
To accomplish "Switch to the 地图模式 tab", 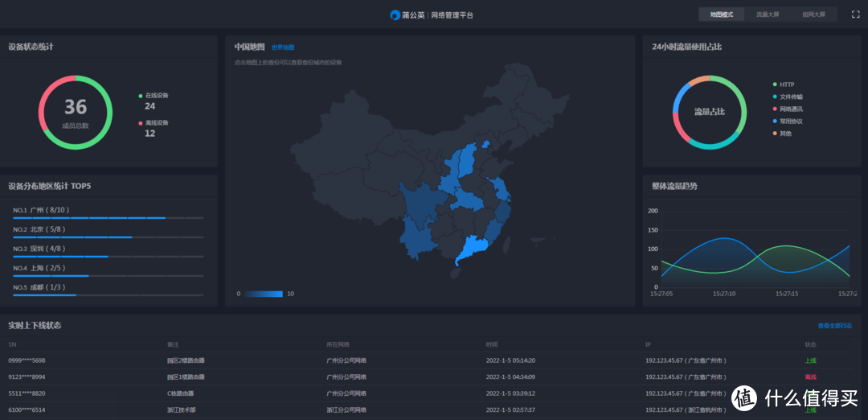I will pos(721,14).
